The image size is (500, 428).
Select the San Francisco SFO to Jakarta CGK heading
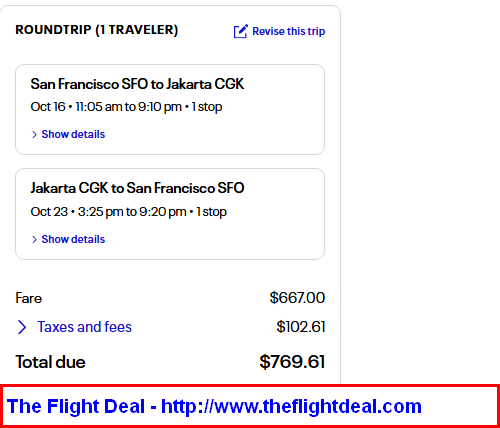(137, 84)
